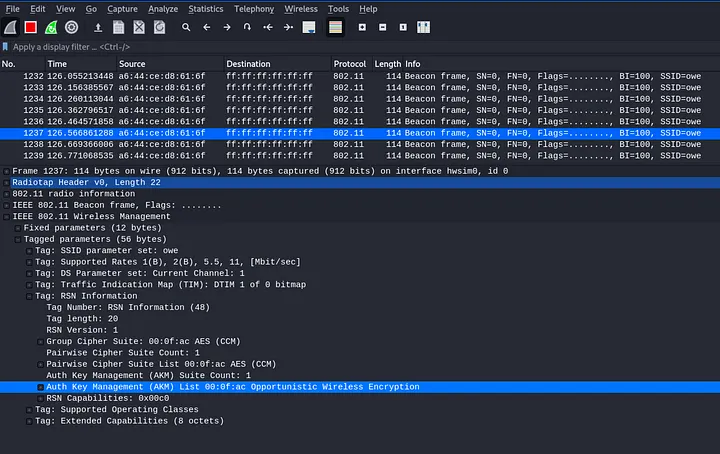Click the find packet magnifier icon
Image resolution: width=720 pixels, height=454 pixels.
[x=186, y=27]
